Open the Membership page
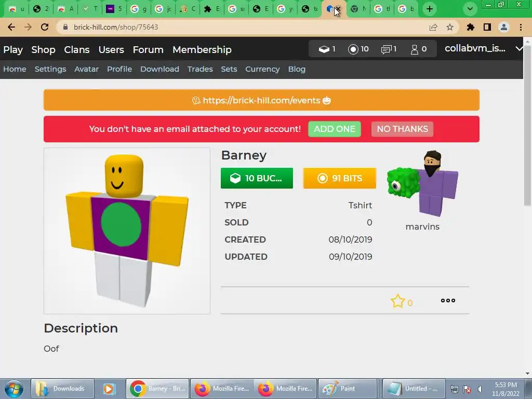Viewport: 532px width, 399px height. coord(202,49)
